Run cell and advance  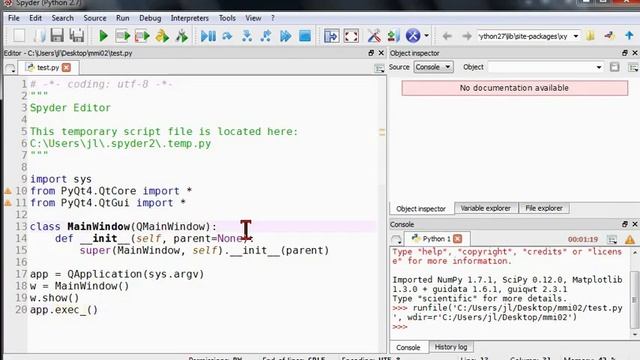(x=142, y=36)
